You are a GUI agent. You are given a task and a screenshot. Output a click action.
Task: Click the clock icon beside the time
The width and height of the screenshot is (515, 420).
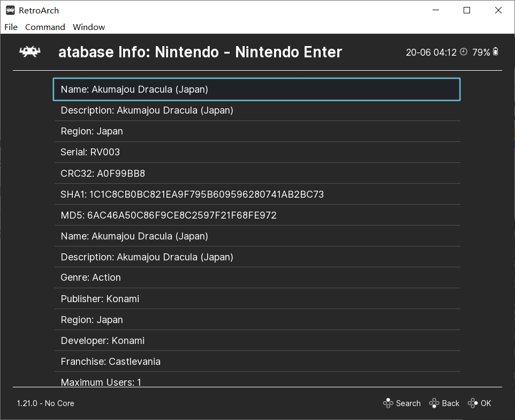[x=464, y=52]
